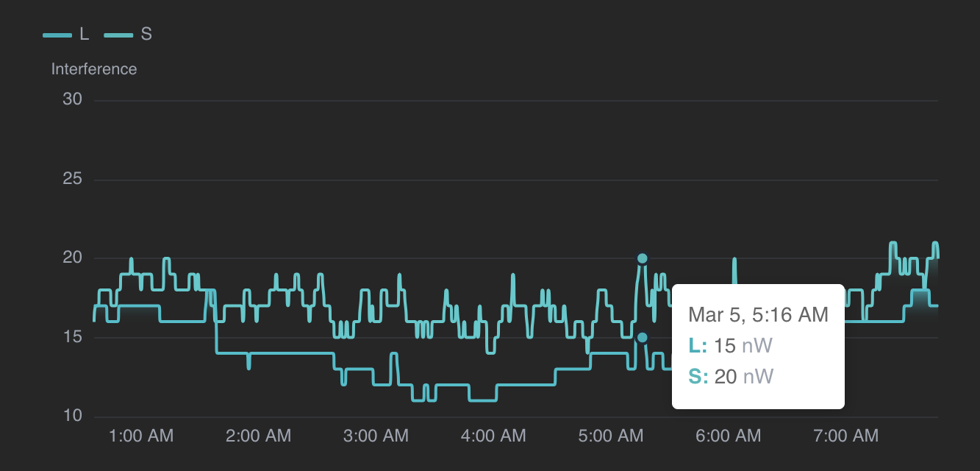The height and width of the screenshot is (471, 980).
Task: Click the highlighted S data point dot
Action: tap(642, 258)
